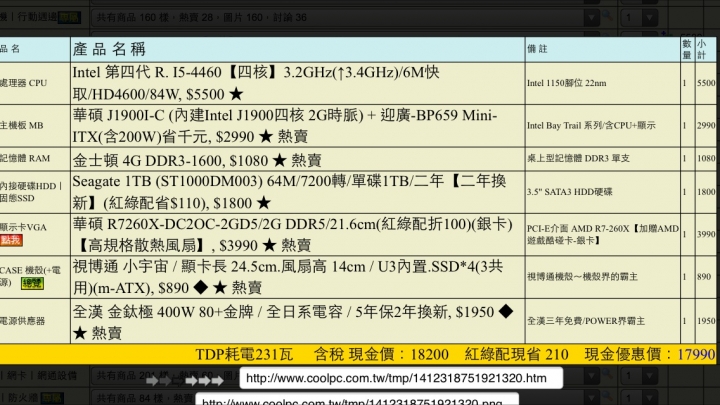Click the subtotal 3990 cell
The image size is (720, 405).
[706, 234]
